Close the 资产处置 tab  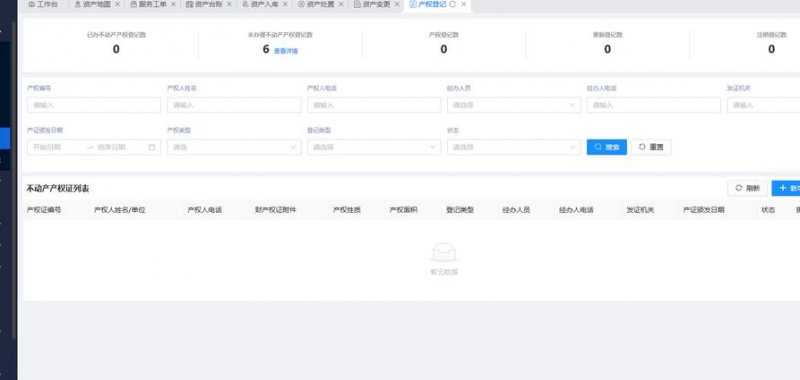[341, 4]
